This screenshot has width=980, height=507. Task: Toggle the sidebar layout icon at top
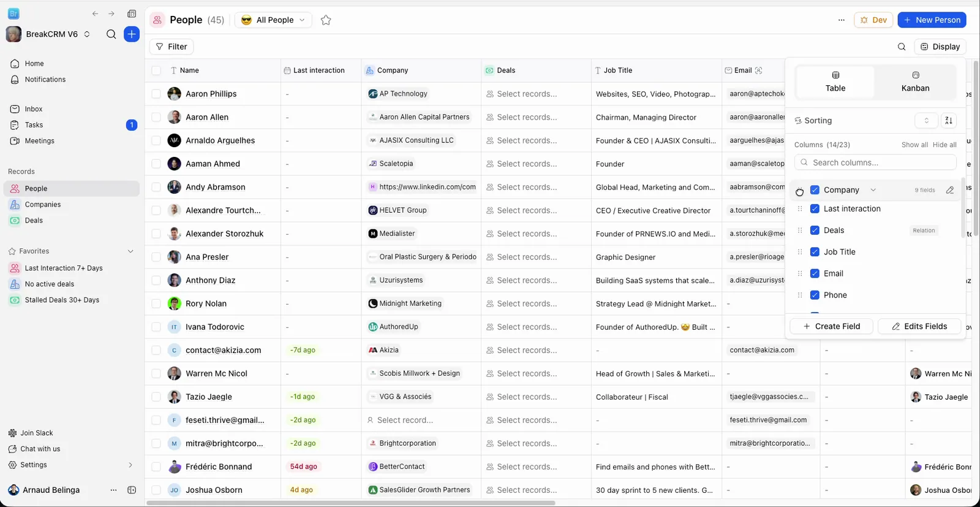(132, 13)
